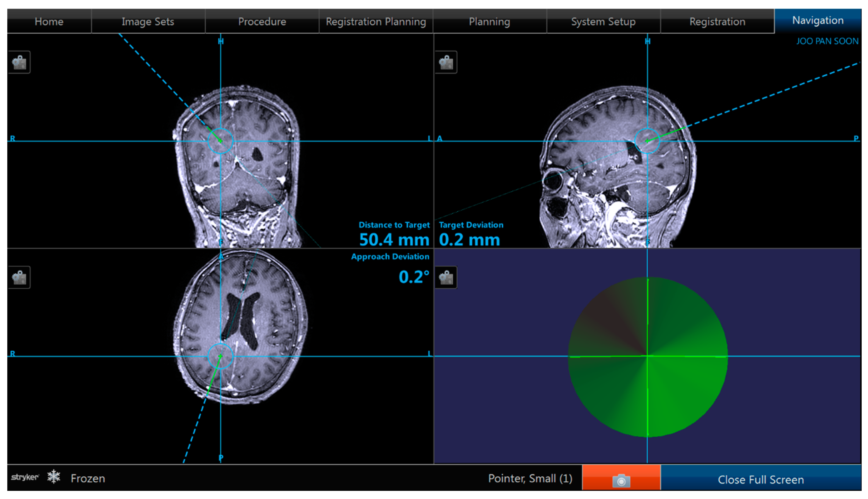Open the coronal view settings icon

[x=19, y=62]
